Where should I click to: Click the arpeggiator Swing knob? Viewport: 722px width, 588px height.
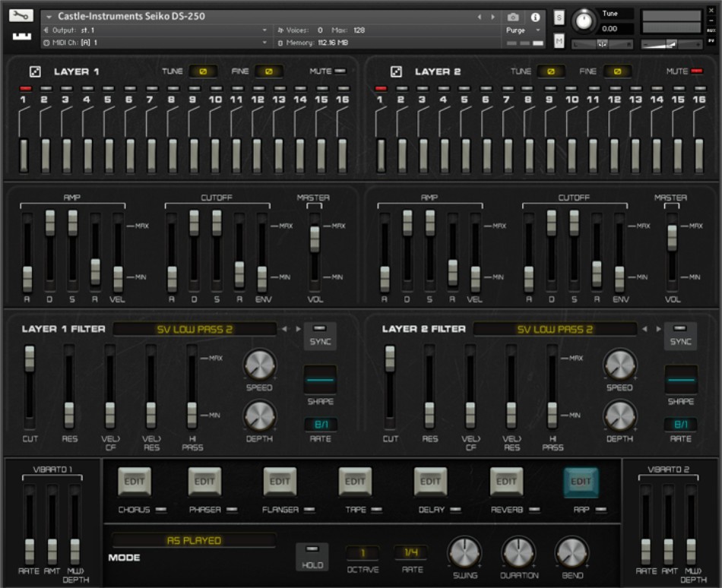click(464, 552)
